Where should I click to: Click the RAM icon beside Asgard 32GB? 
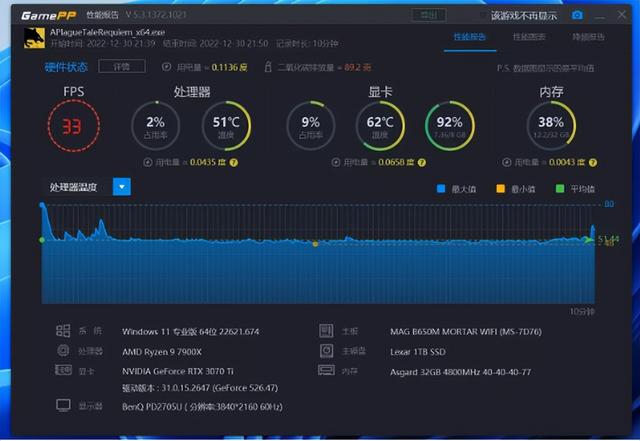coord(326,370)
